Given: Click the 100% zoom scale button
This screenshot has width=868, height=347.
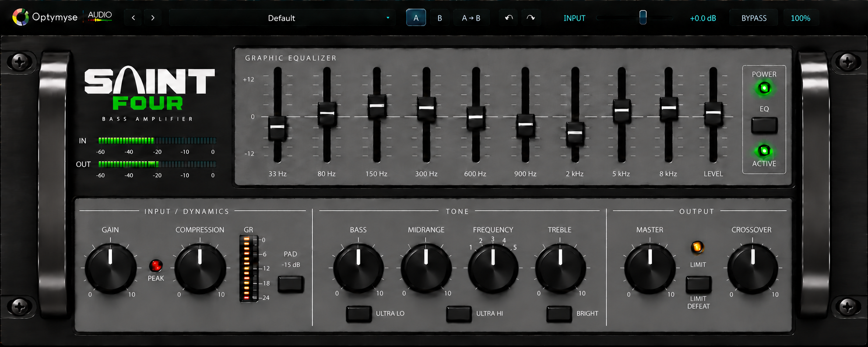Looking at the screenshot, I should pos(801,18).
